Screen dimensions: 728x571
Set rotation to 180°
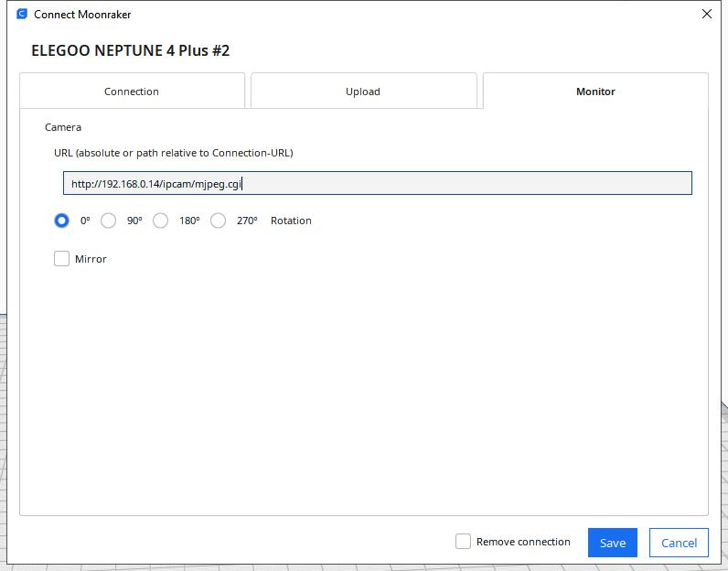pos(161,221)
